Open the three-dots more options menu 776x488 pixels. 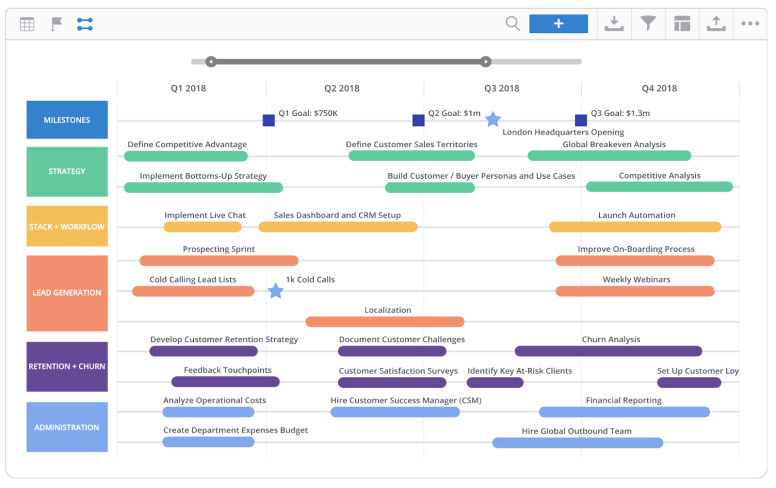[750, 23]
